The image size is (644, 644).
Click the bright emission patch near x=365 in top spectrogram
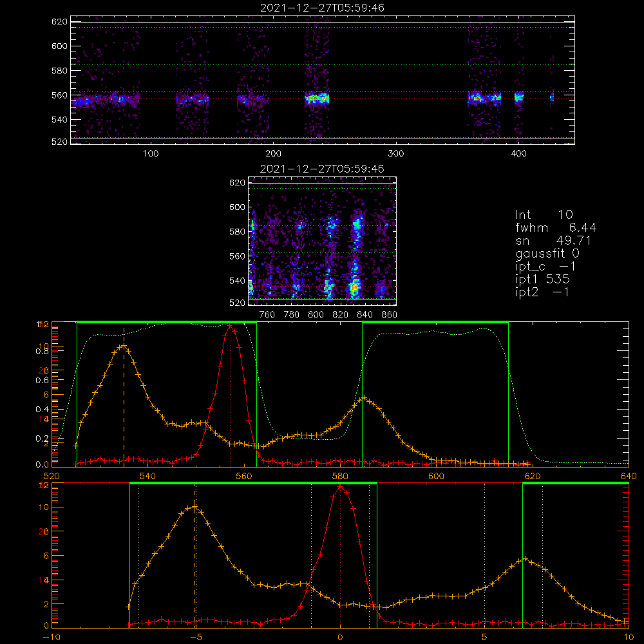pos(477,98)
